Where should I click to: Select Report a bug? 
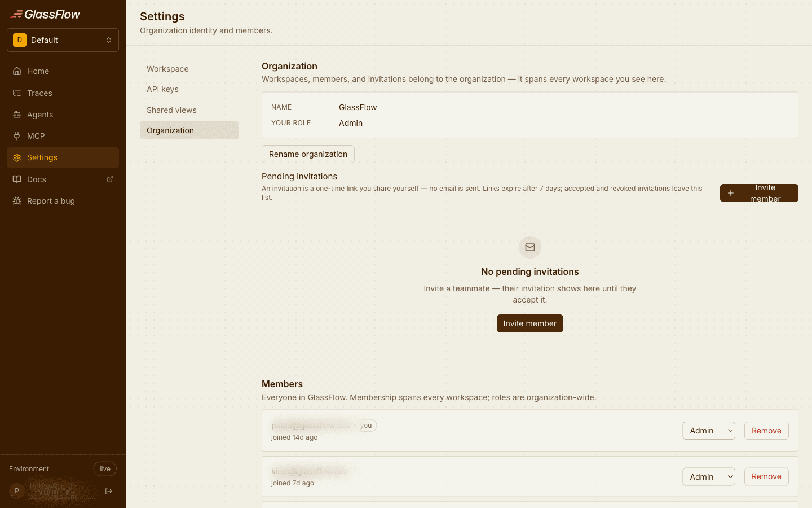pos(63,201)
